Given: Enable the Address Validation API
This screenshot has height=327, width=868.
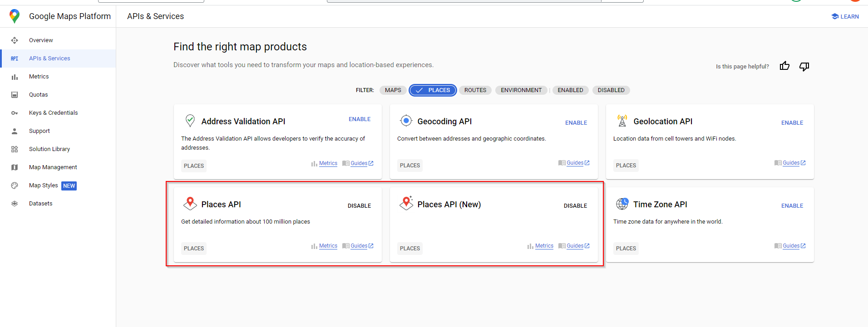Looking at the screenshot, I should click(360, 119).
